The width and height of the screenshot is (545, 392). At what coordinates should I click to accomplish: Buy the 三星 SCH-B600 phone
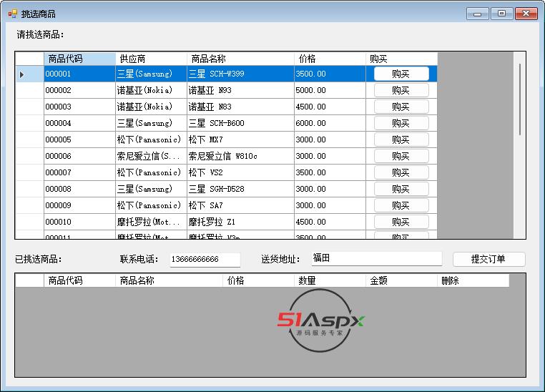click(401, 123)
